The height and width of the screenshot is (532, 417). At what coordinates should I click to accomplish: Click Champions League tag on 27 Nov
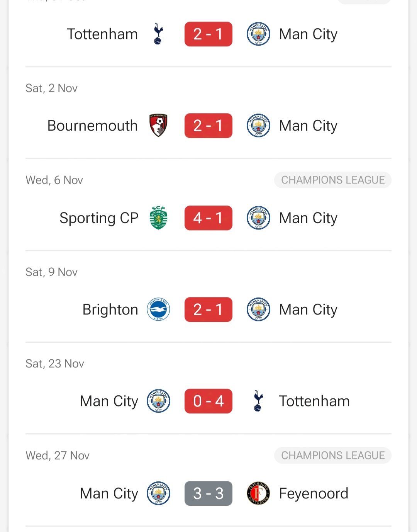pyautogui.click(x=333, y=456)
